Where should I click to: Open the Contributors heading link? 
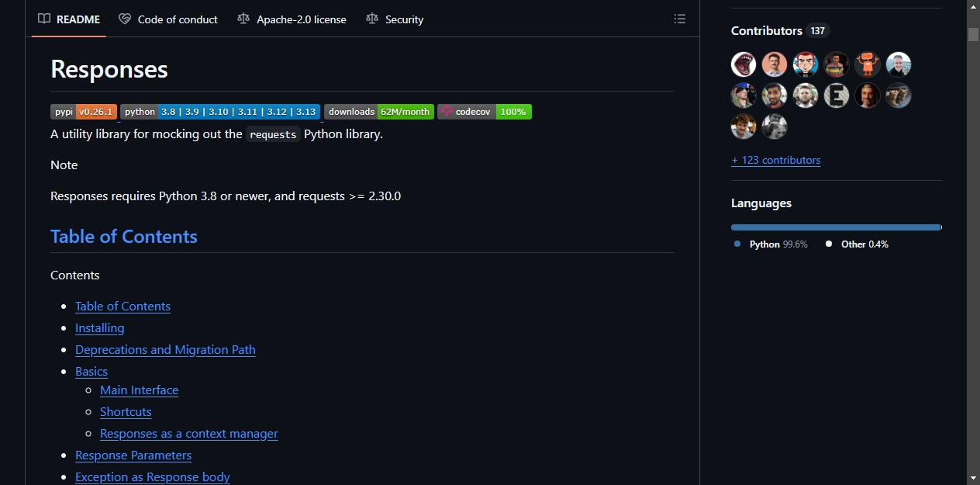[x=767, y=31]
